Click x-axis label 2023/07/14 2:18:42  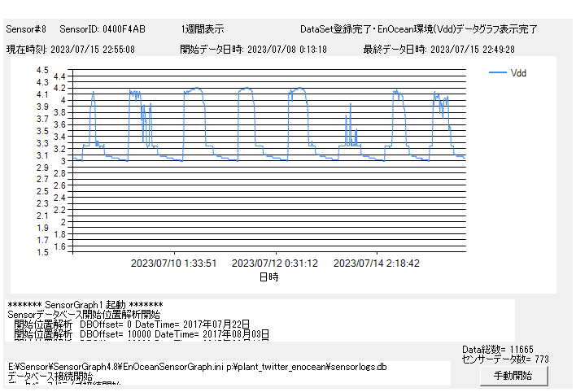coord(377,264)
